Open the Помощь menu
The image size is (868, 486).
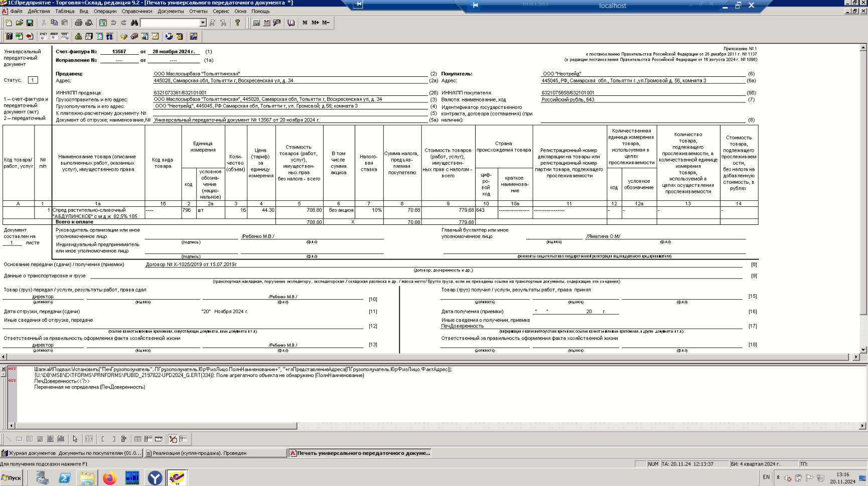point(260,11)
